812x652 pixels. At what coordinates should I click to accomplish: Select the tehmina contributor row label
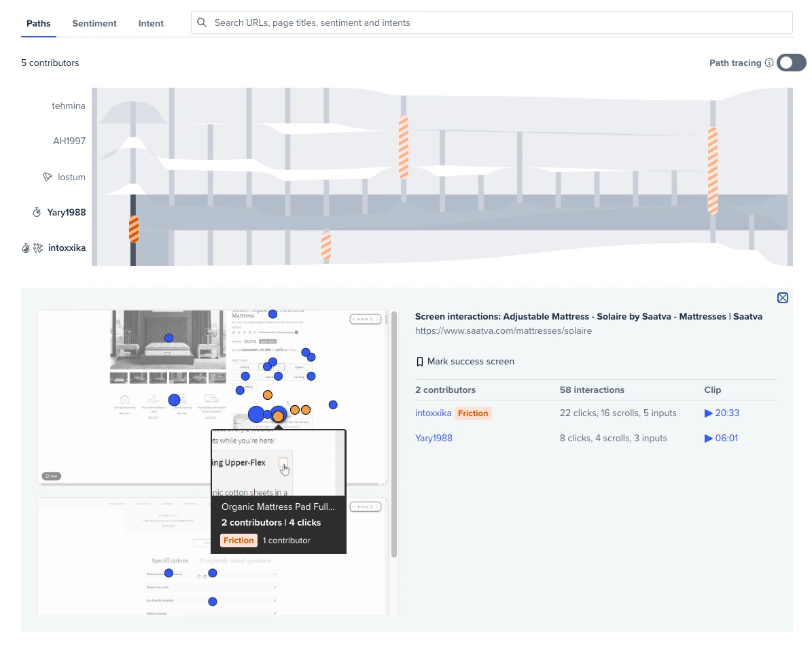pos(69,106)
